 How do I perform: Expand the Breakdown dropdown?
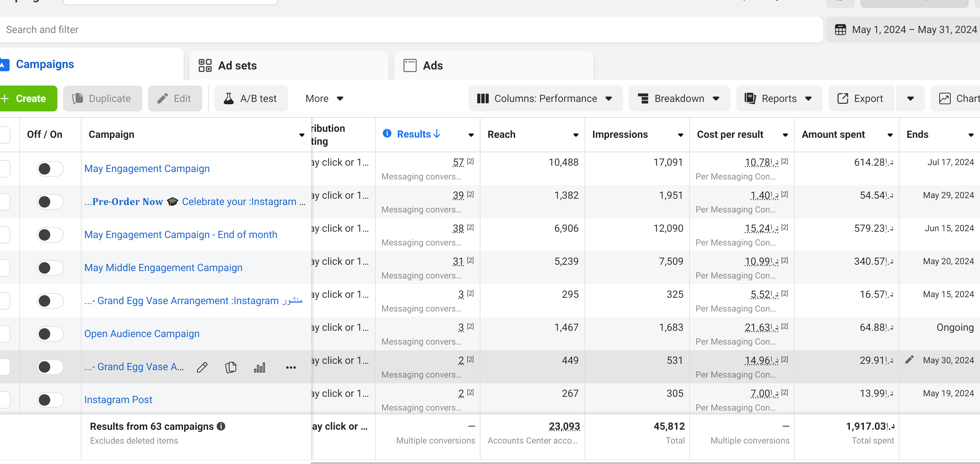pos(679,98)
